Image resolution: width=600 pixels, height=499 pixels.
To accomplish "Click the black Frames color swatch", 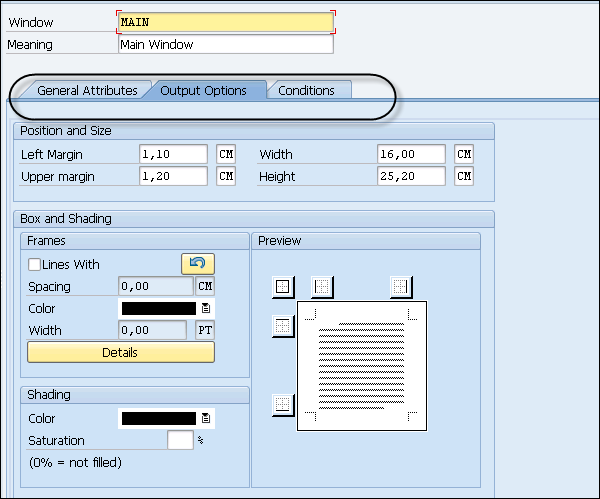I will click(x=157, y=309).
